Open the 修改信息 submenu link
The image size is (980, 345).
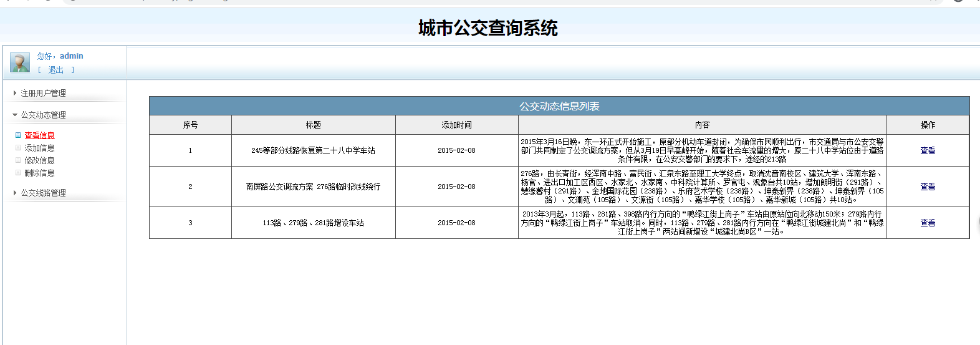pyautogui.click(x=39, y=160)
